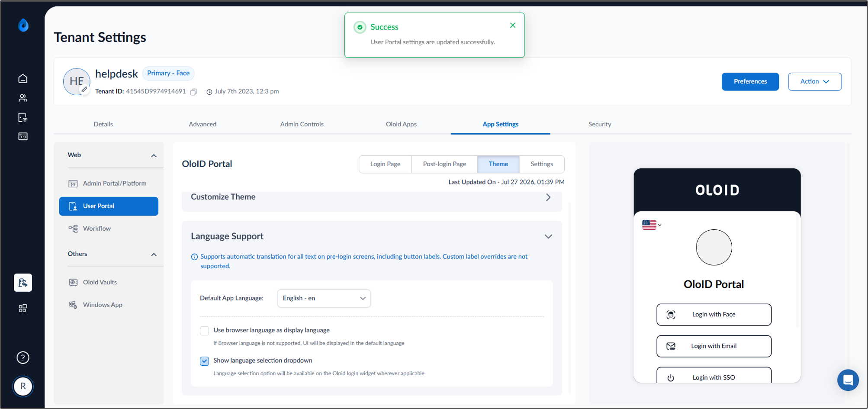868x409 pixels.
Task: Click the Last Updated On timestamp
Action: (506, 182)
